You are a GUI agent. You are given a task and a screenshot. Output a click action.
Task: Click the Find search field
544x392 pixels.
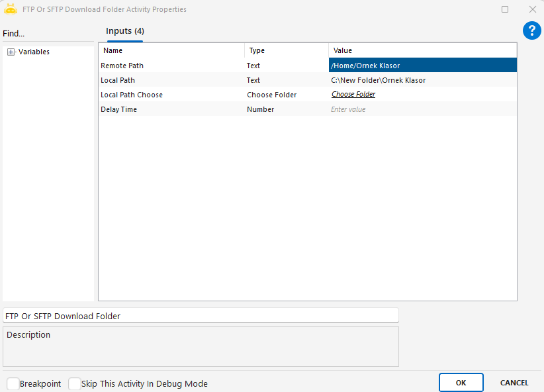[46, 34]
